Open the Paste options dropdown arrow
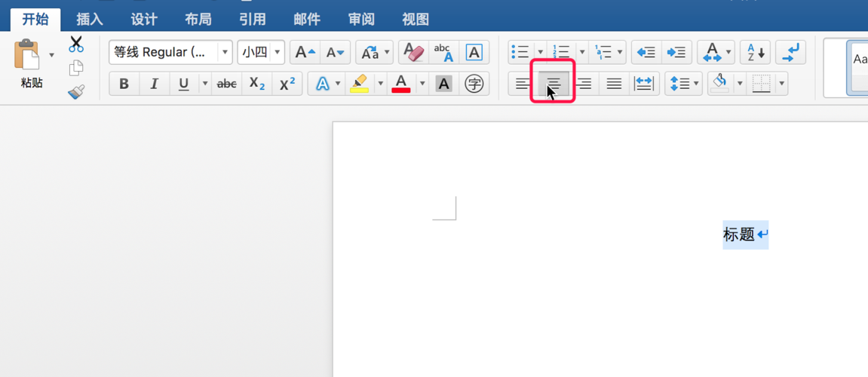The width and height of the screenshot is (868, 377). [52, 54]
